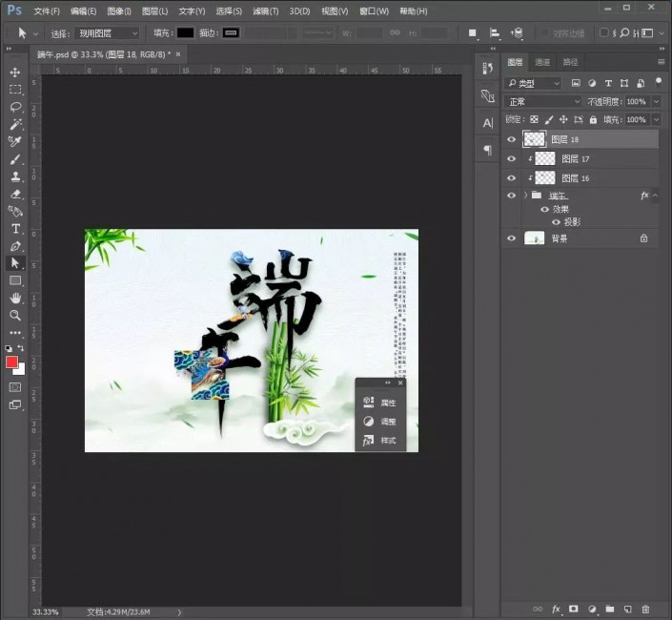Select the Eyedropper tool

(x=15, y=141)
